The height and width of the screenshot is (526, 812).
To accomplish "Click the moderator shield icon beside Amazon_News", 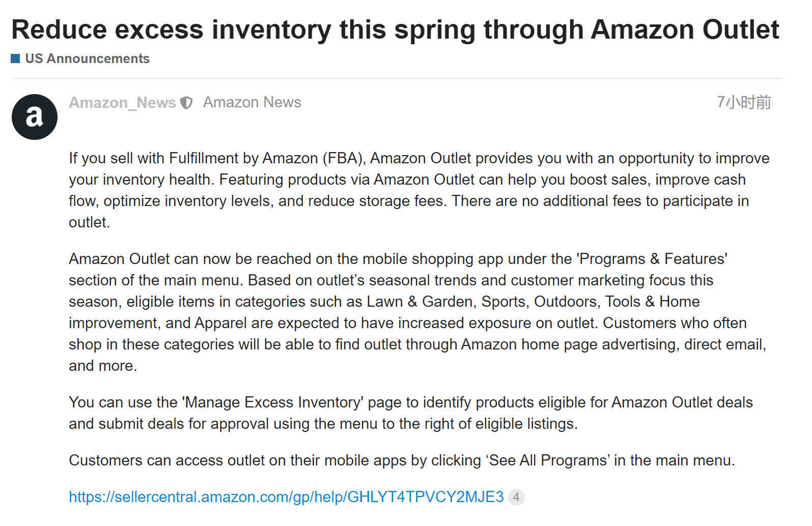I will click(x=187, y=103).
